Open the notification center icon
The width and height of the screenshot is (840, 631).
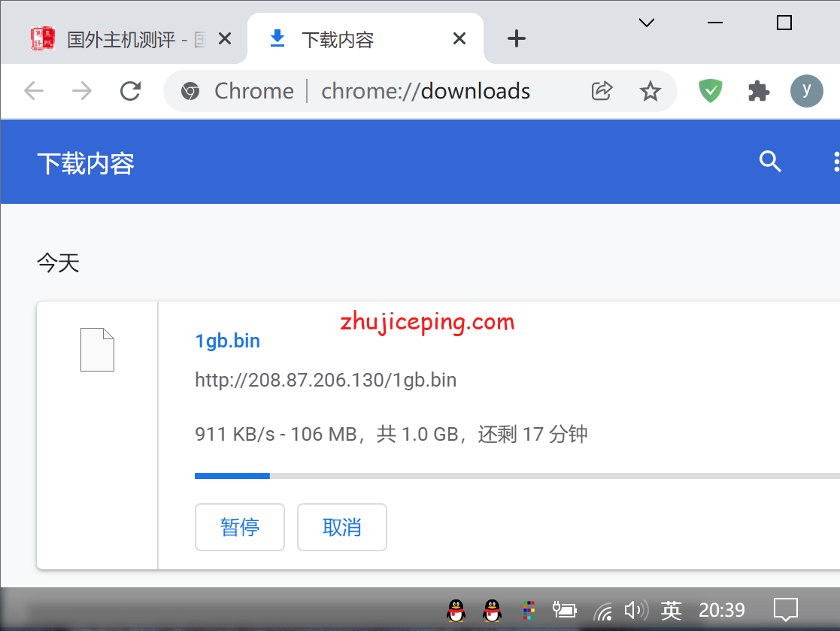[x=785, y=610]
